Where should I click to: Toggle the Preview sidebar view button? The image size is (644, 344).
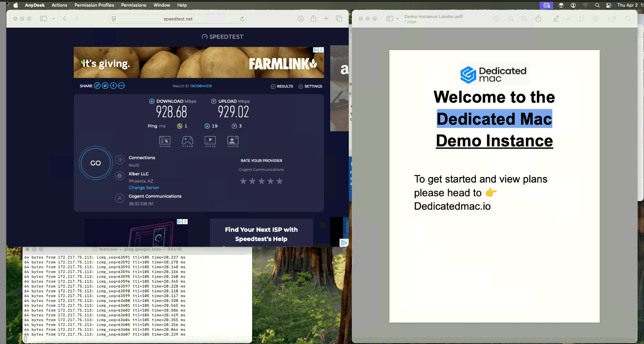pyautogui.click(x=390, y=19)
